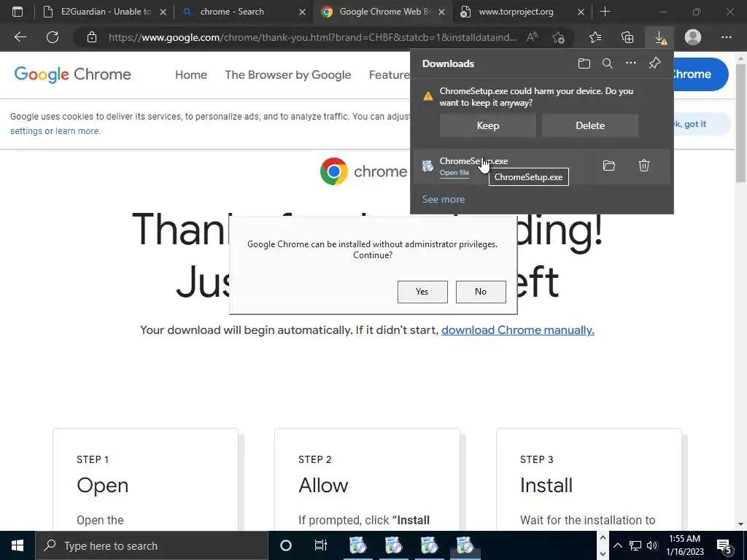
Task: Open the downloads folder icon in Downloads header
Action: point(584,63)
